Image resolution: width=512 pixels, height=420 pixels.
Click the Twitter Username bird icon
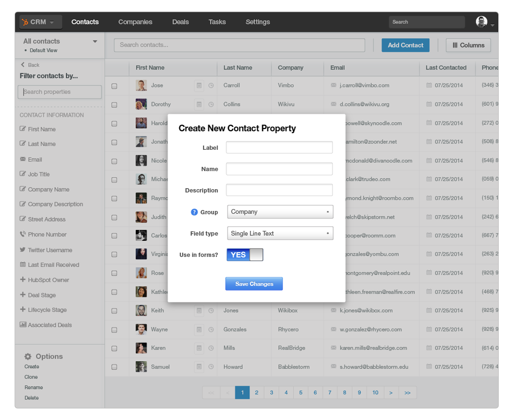pyautogui.click(x=23, y=250)
